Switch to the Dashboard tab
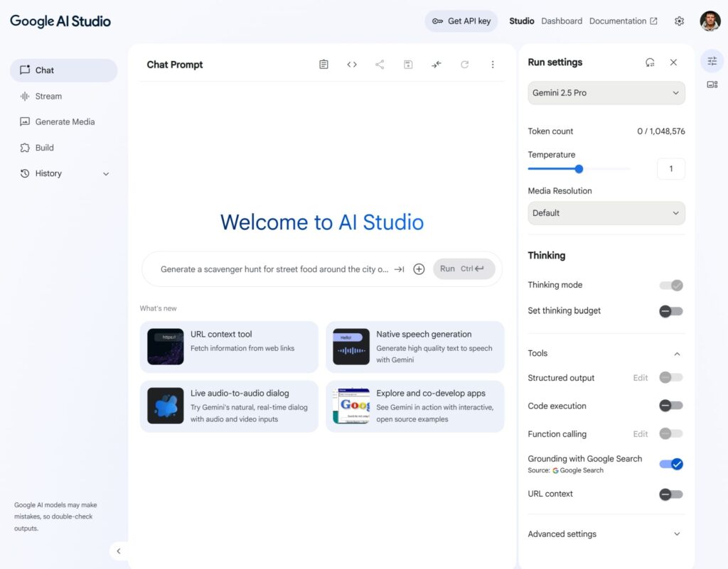The width and height of the screenshot is (728, 569). coord(562,21)
